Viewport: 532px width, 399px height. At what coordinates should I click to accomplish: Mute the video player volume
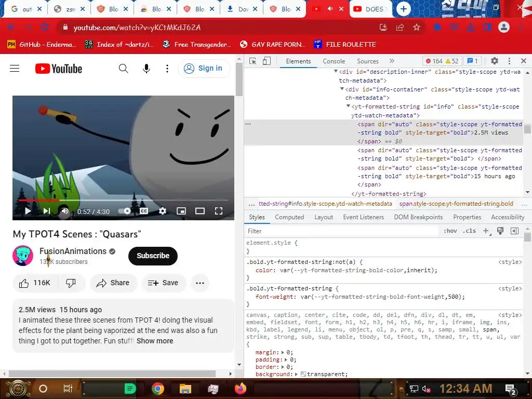[64, 211]
